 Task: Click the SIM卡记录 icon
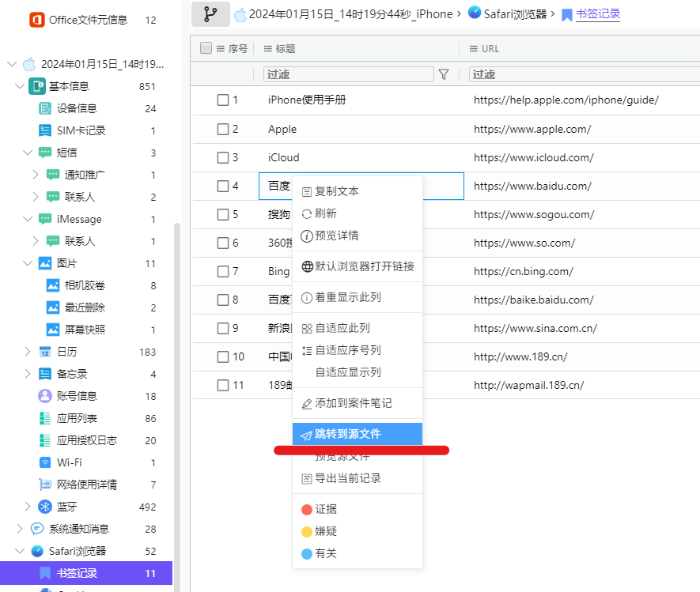click(x=44, y=130)
